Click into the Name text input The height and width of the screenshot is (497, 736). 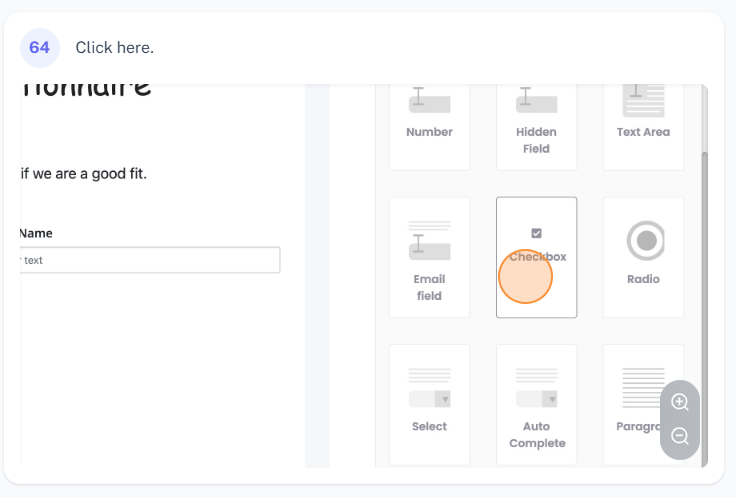[x=150, y=260]
